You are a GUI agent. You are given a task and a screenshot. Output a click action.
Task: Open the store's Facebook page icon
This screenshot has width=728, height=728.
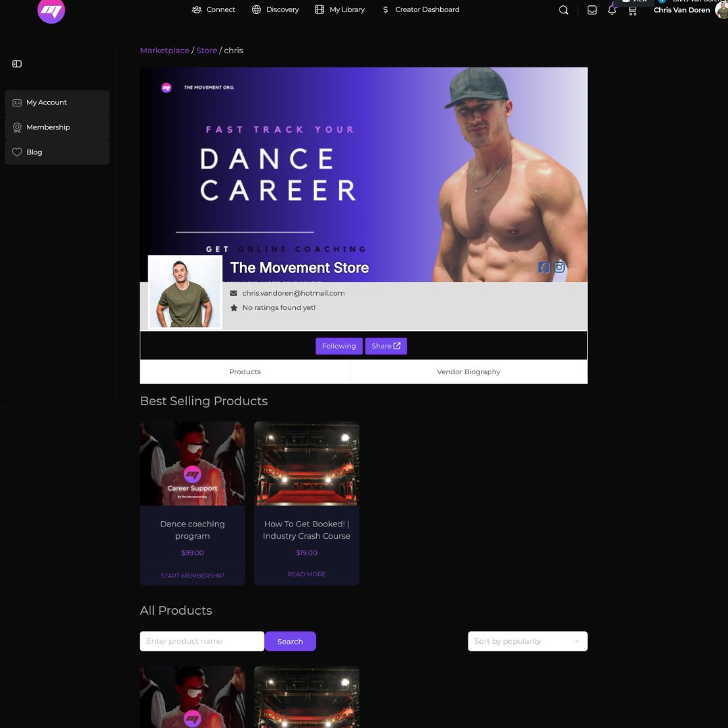pyautogui.click(x=544, y=268)
